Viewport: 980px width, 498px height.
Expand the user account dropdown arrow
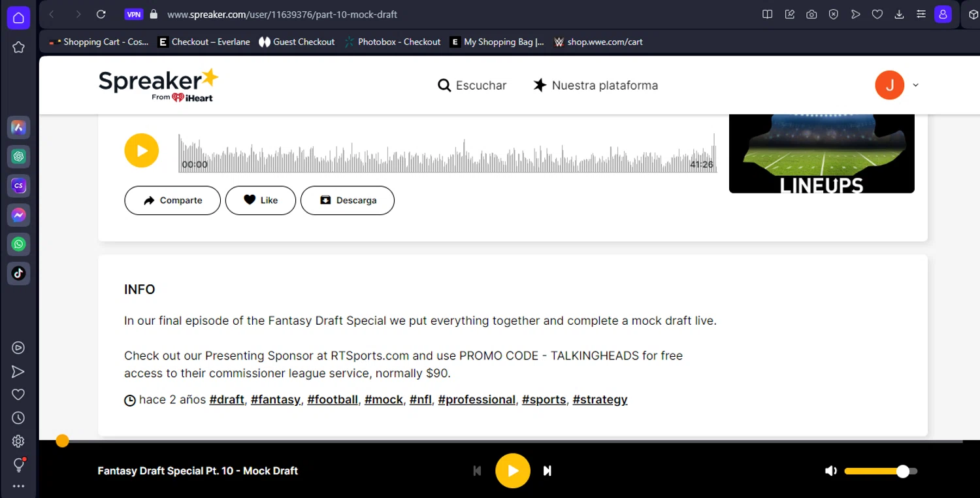pos(915,85)
